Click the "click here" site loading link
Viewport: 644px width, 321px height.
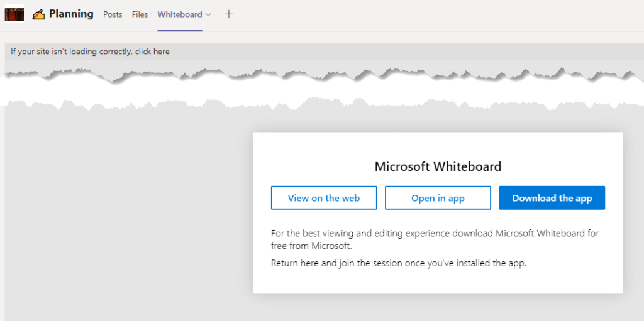pyautogui.click(x=152, y=52)
